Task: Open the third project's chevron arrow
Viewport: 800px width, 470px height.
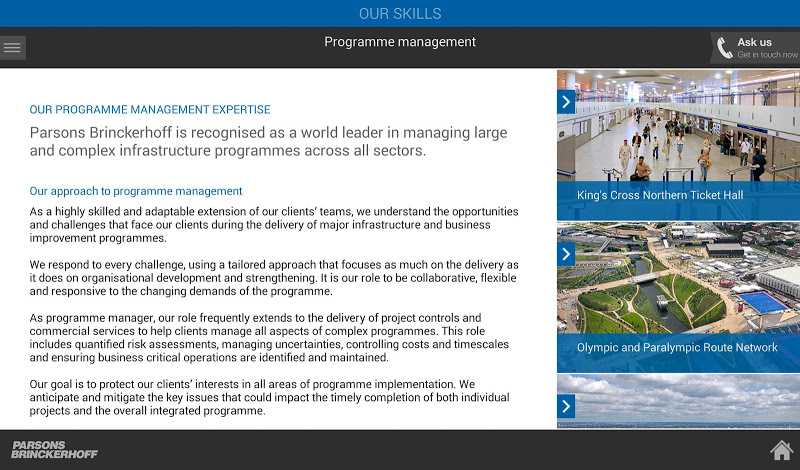Action: tap(566, 406)
